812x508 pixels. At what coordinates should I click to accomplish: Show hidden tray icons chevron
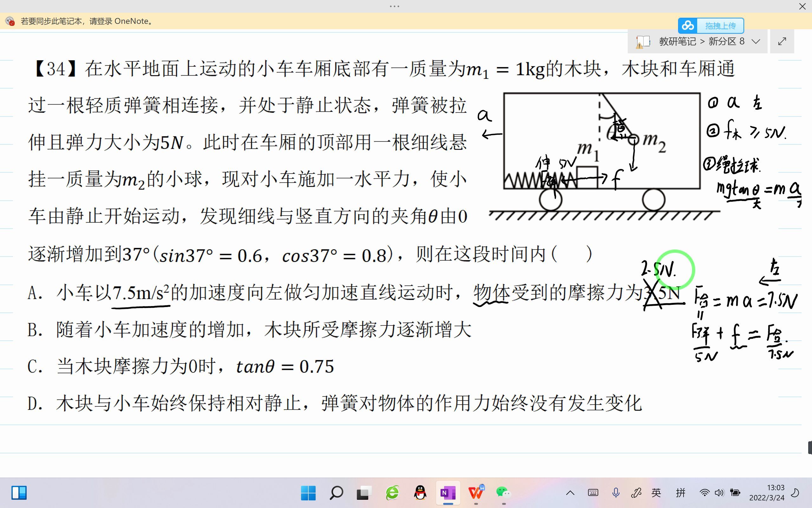coord(570,493)
